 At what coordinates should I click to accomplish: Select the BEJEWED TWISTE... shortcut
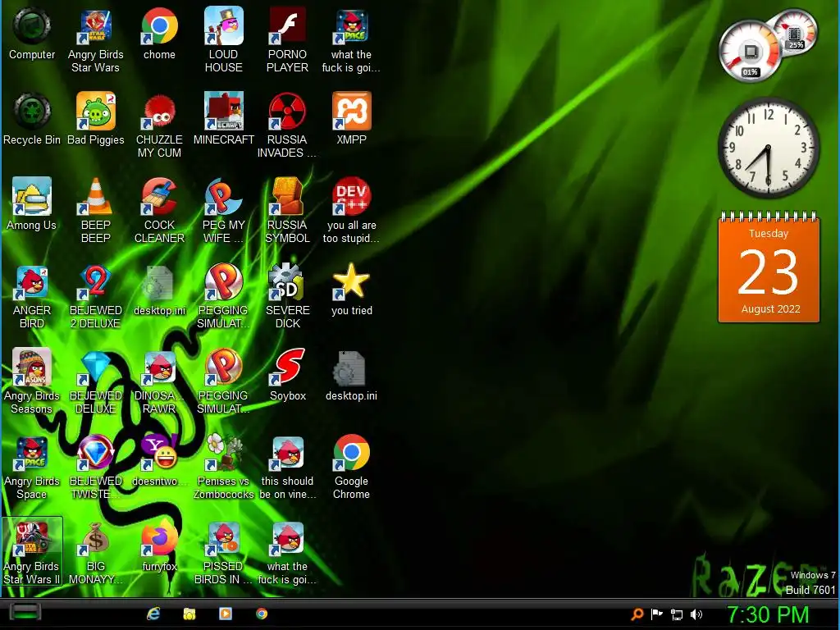pos(95,467)
